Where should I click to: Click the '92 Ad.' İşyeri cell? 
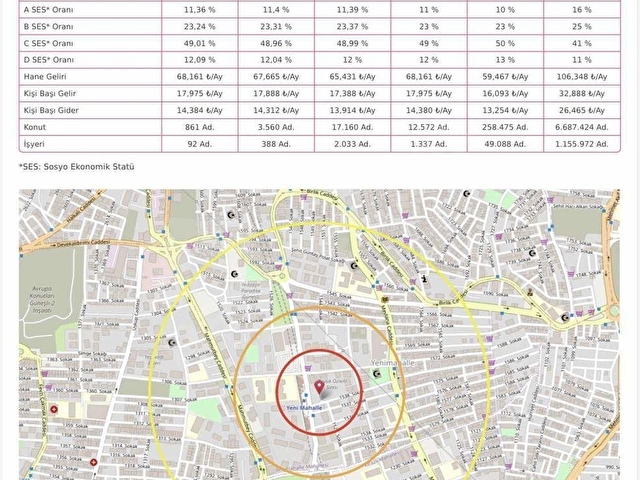tap(200, 144)
